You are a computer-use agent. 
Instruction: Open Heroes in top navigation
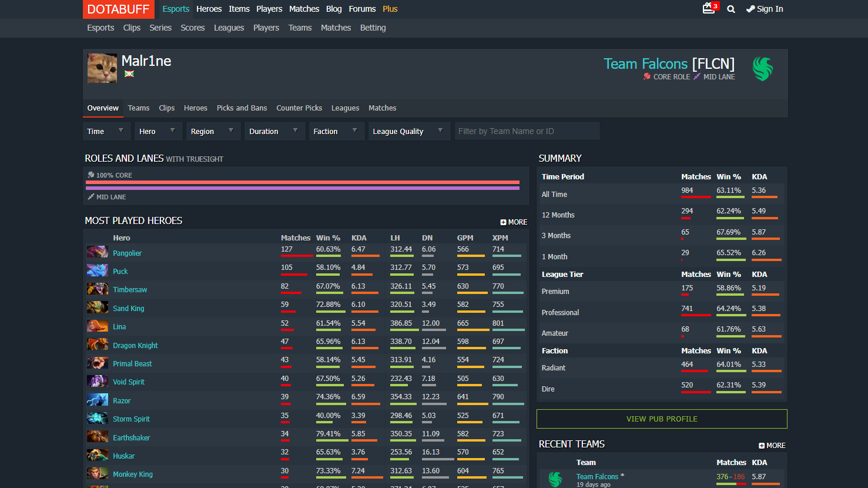coord(209,9)
